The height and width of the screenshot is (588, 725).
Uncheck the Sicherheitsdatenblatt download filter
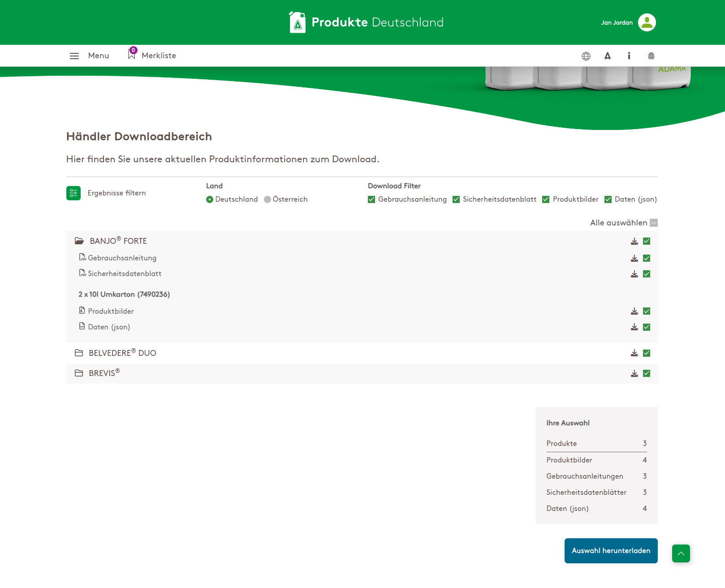(456, 199)
